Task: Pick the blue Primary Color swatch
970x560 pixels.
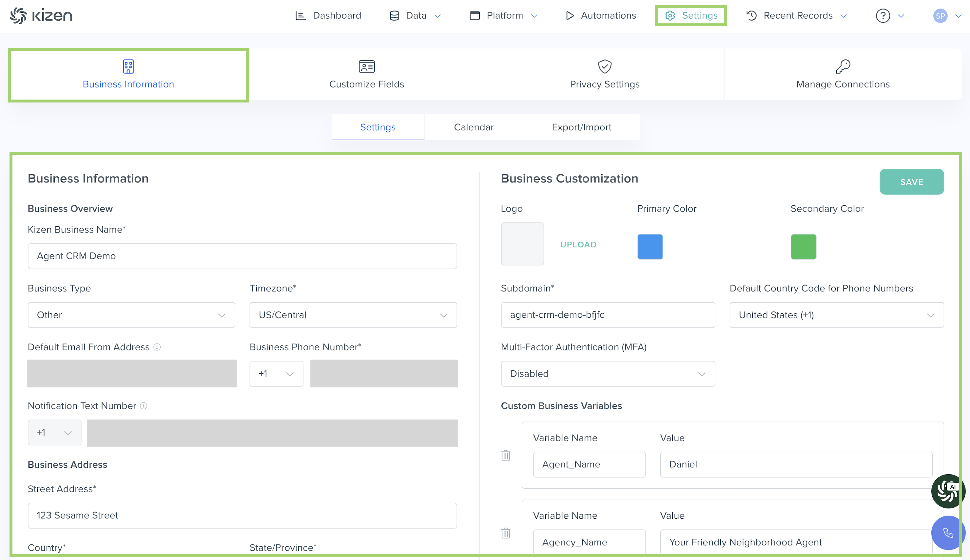Action: pos(650,247)
